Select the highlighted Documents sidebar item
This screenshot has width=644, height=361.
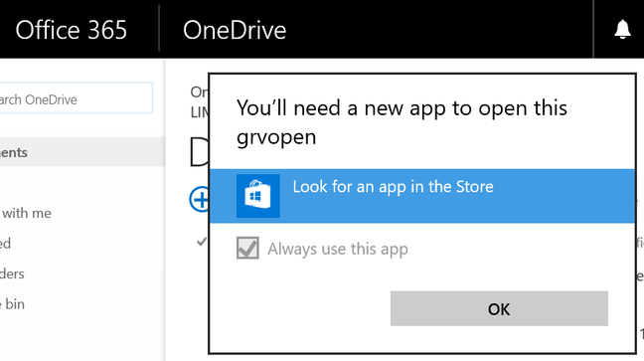(82, 152)
